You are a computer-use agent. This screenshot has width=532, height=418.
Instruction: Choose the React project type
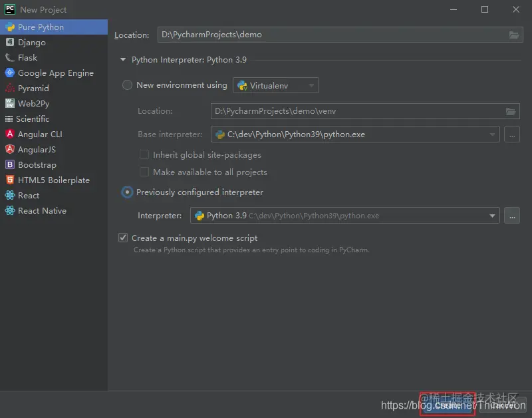54,195
